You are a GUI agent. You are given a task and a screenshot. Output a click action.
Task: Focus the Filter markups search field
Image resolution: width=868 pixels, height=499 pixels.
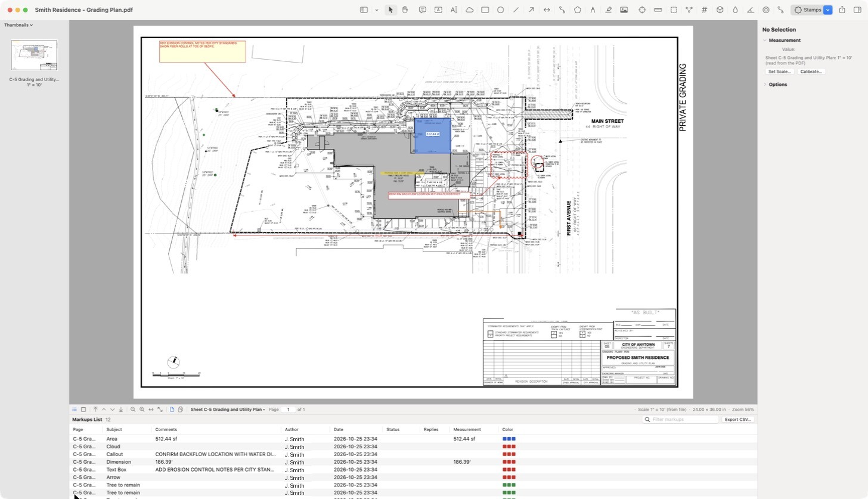pos(681,420)
